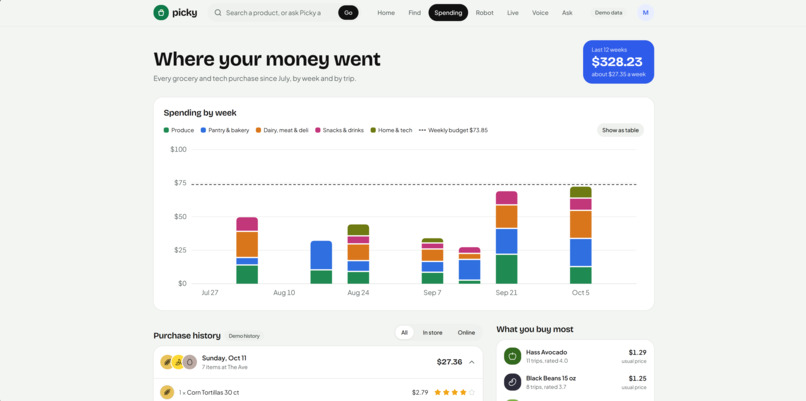Open the Voice nav tab
Image resolution: width=806 pixels, height=401 pixels.
[540, 12]
